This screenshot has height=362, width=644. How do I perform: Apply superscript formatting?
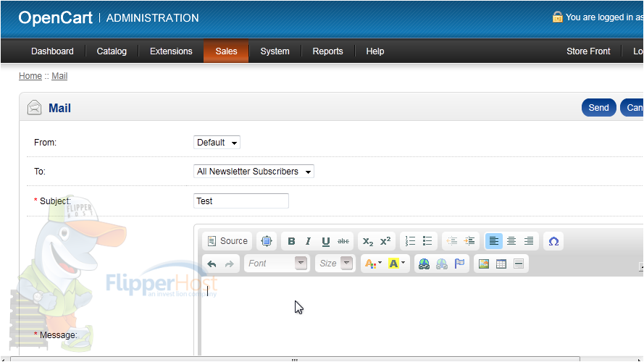click(385, 241)
